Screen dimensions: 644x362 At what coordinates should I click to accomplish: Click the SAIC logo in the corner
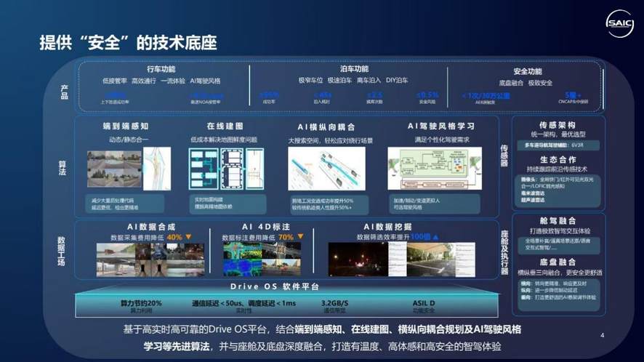tap(619, 23)
